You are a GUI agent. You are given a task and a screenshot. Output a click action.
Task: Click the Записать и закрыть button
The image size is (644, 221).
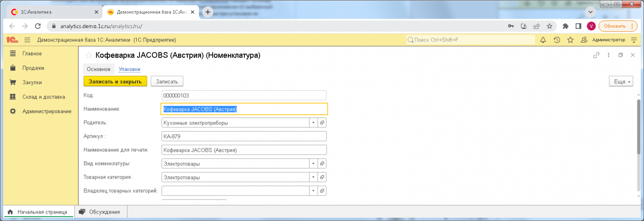point(115,82)
